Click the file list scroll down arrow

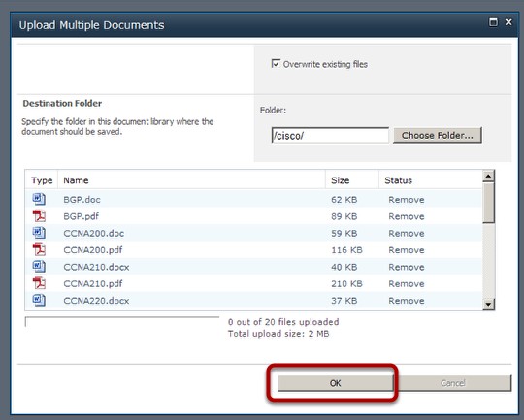(488, 304)
